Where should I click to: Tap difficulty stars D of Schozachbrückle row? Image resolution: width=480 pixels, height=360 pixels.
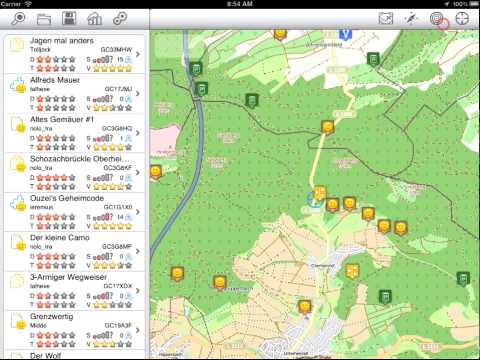(56, 177)
